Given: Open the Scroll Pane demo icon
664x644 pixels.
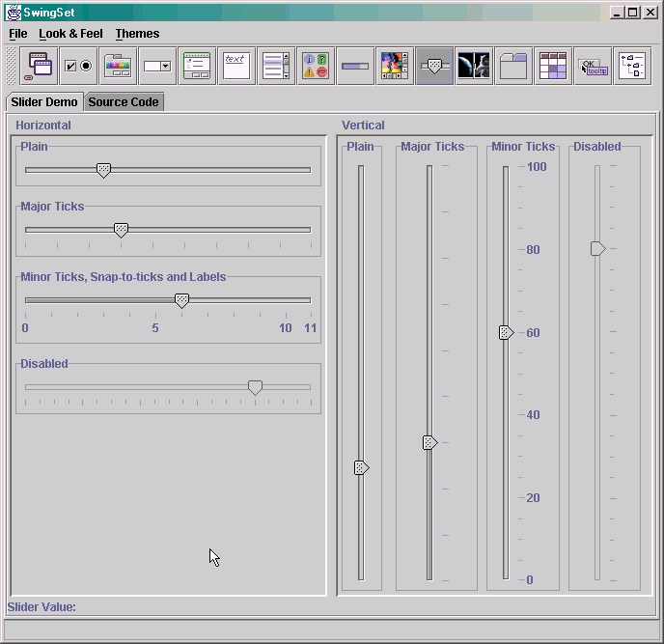Looking at the screenshot, I should click(395, 66).
